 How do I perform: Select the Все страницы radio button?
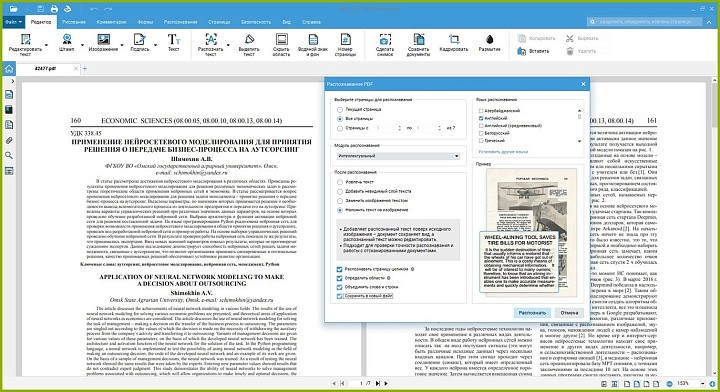tap(340, 119)
